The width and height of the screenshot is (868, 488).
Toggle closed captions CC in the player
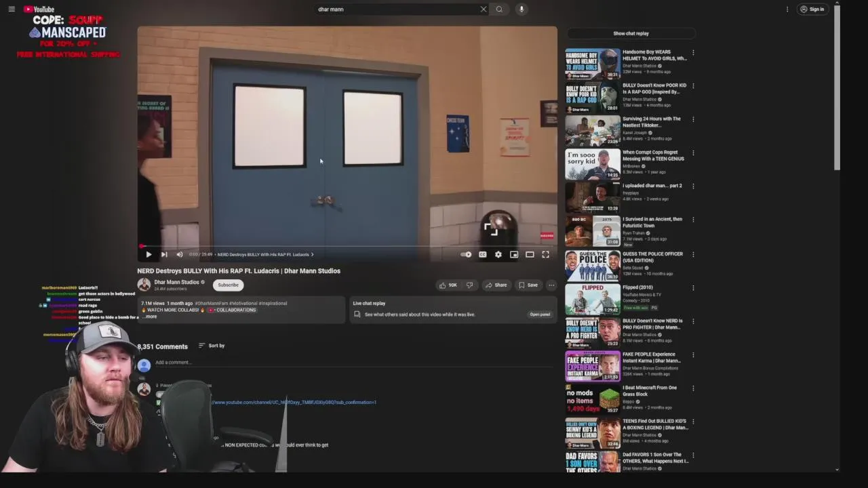coord(482,254)
